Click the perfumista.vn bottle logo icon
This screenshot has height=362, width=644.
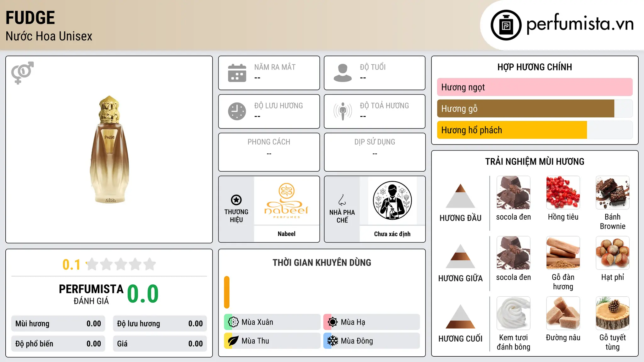coord(506,25)
